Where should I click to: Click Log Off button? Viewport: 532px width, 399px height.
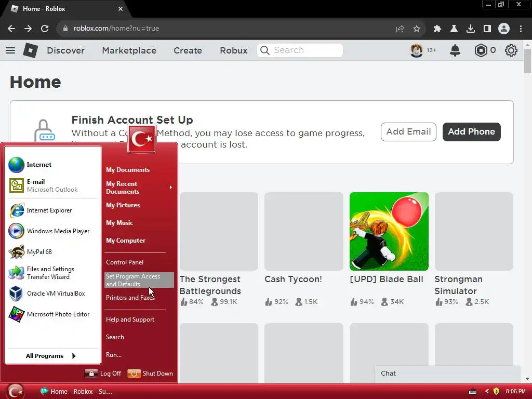[x=103, y=374]
